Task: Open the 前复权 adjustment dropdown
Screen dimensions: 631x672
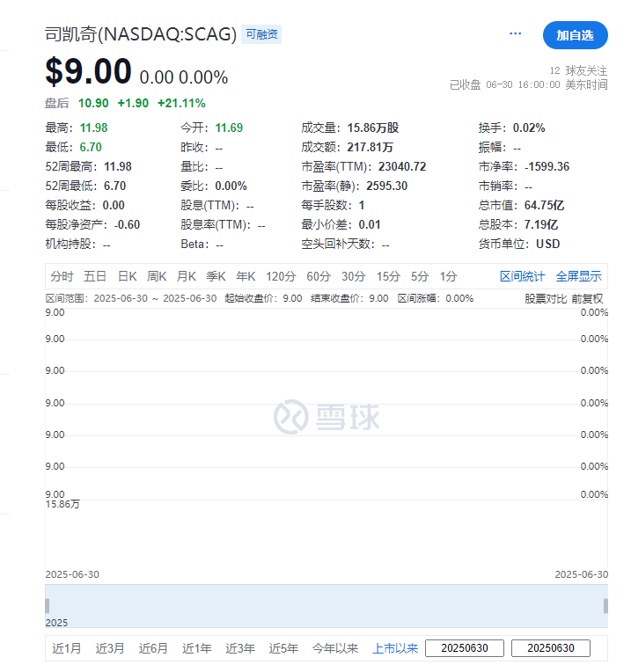Action: coord(587,299)
